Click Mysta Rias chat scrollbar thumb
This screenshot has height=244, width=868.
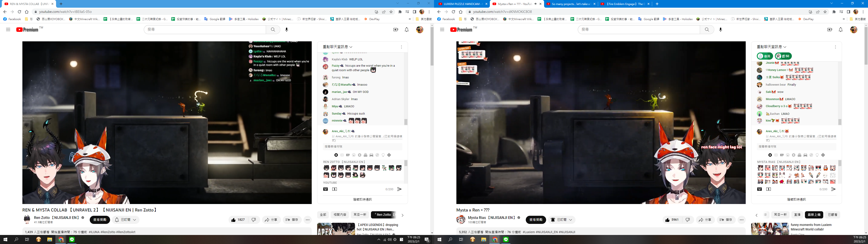[x=840, y=122]
